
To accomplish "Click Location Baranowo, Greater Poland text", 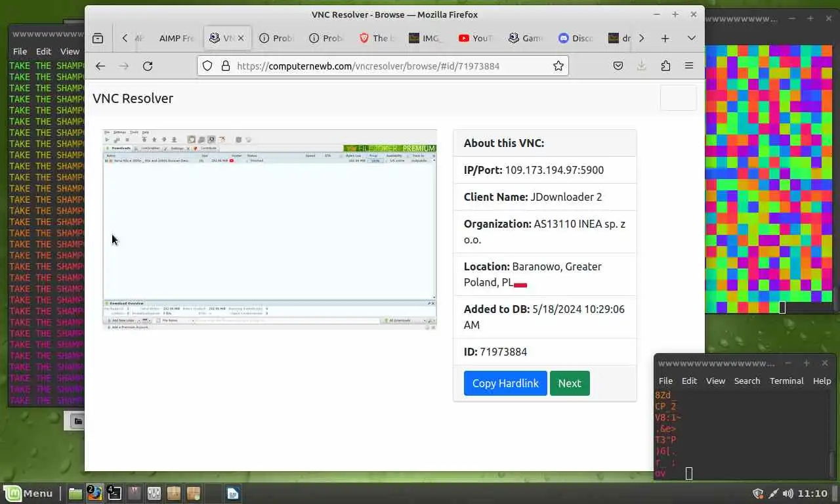I will tap(533, 274).
